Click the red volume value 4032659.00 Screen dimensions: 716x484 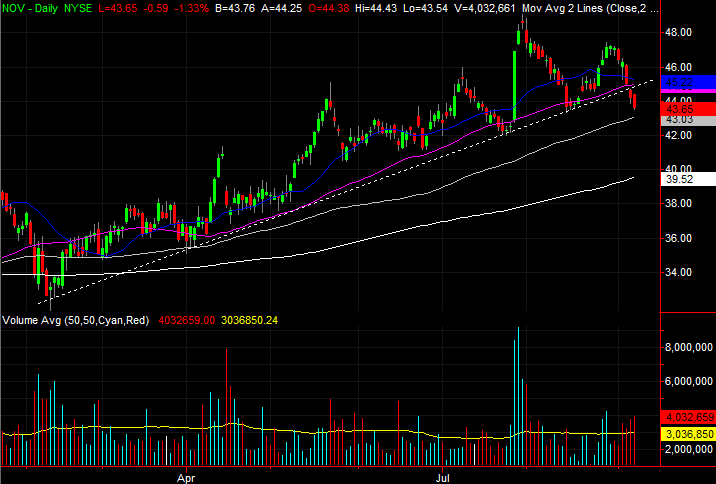[186, 321]
